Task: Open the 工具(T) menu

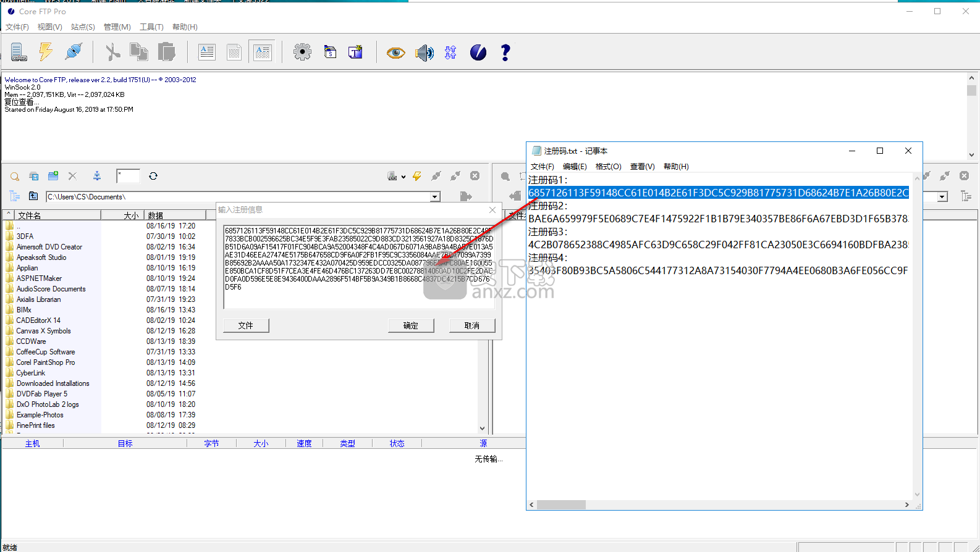Action: 151,27
